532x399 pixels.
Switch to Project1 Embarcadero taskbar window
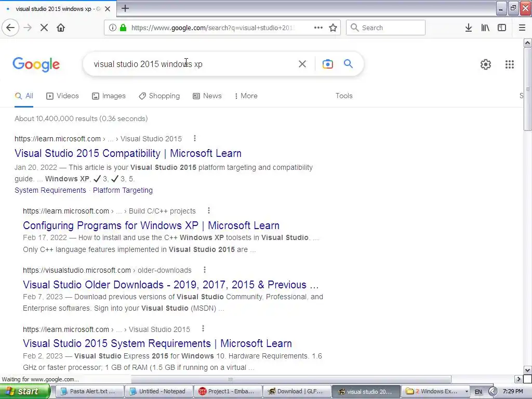pyautogui.click(x=228, y=392)
